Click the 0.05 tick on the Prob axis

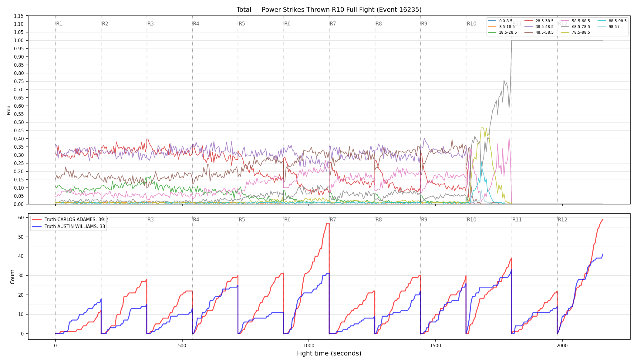click(19, 196)
